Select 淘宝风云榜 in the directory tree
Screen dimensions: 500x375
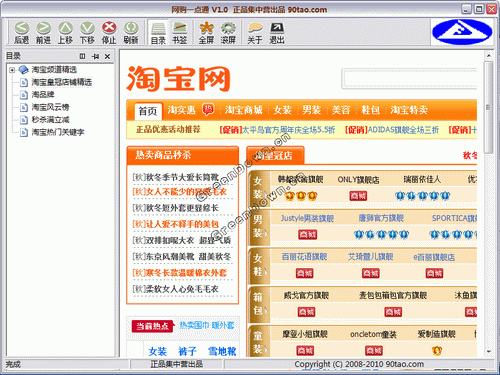[50, 107]
